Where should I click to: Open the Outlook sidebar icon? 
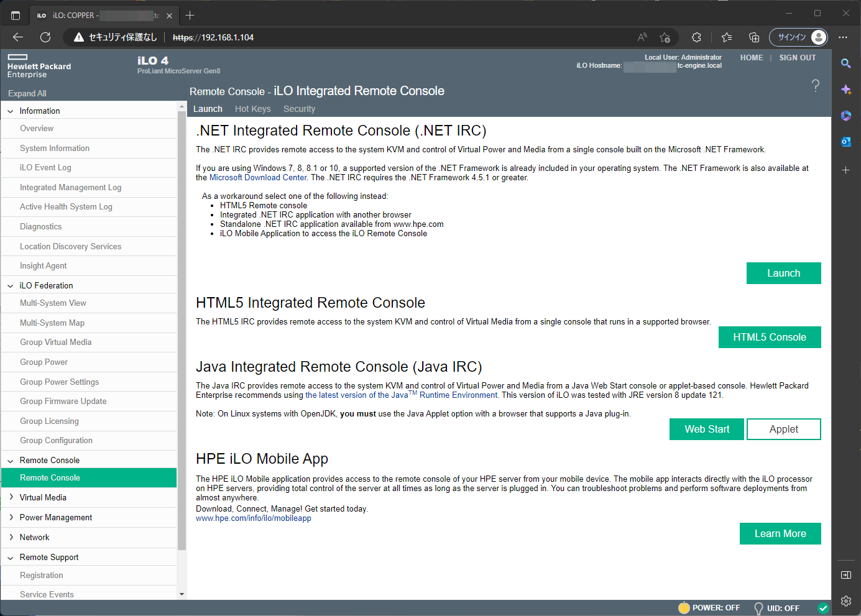846,142
